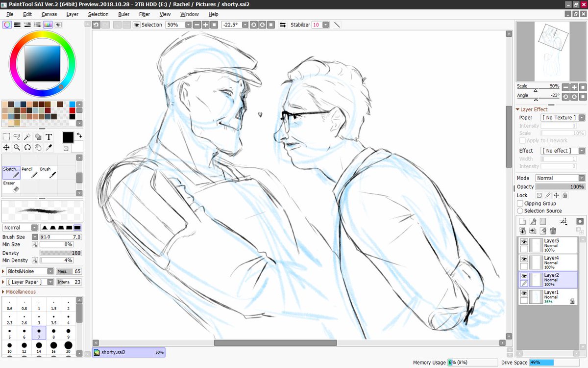Click the Undo button in toolbar
Screen dimensions: 588x368
[97, 25]
